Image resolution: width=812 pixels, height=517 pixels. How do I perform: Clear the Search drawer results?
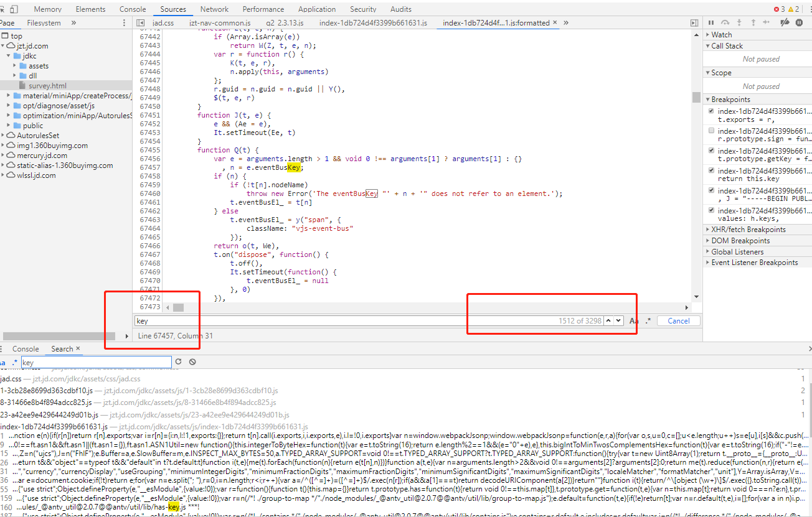[192, 361]
